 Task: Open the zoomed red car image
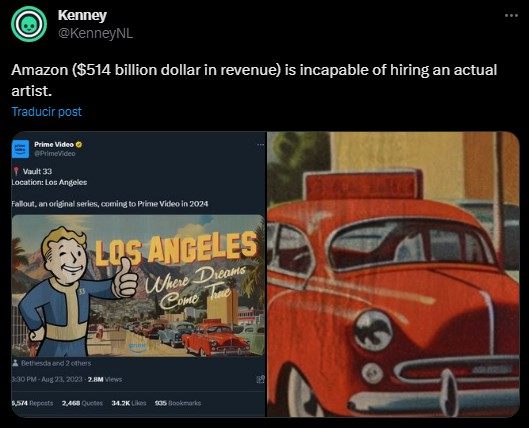point(393,274)
